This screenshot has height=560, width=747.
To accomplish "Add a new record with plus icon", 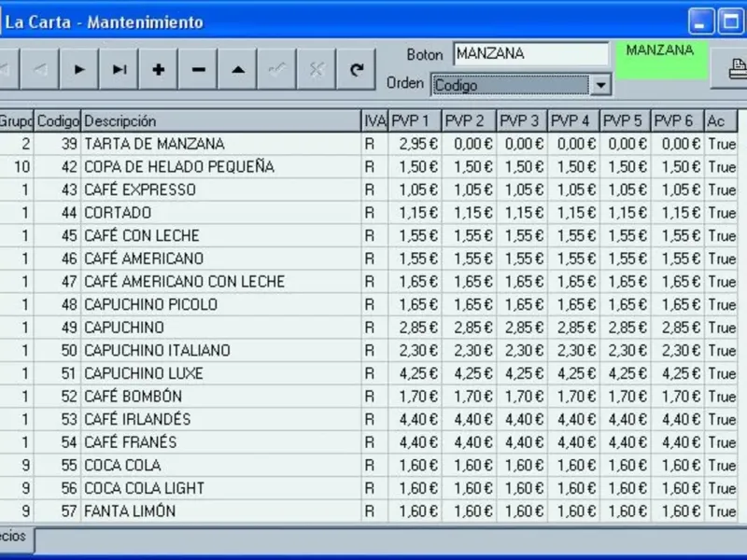I will (158, 69).
